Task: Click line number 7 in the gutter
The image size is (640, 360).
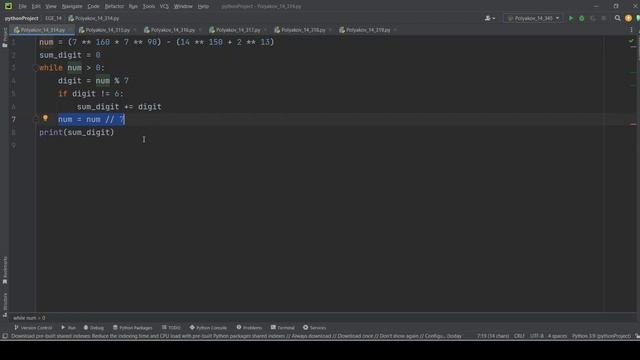Action: [x=13, y=120]
